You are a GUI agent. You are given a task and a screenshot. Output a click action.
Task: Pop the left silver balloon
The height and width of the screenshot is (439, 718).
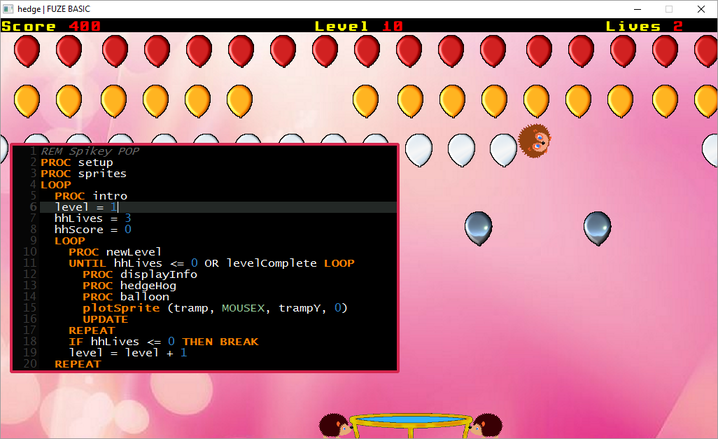pyautogui.click(x=478, y=227)
